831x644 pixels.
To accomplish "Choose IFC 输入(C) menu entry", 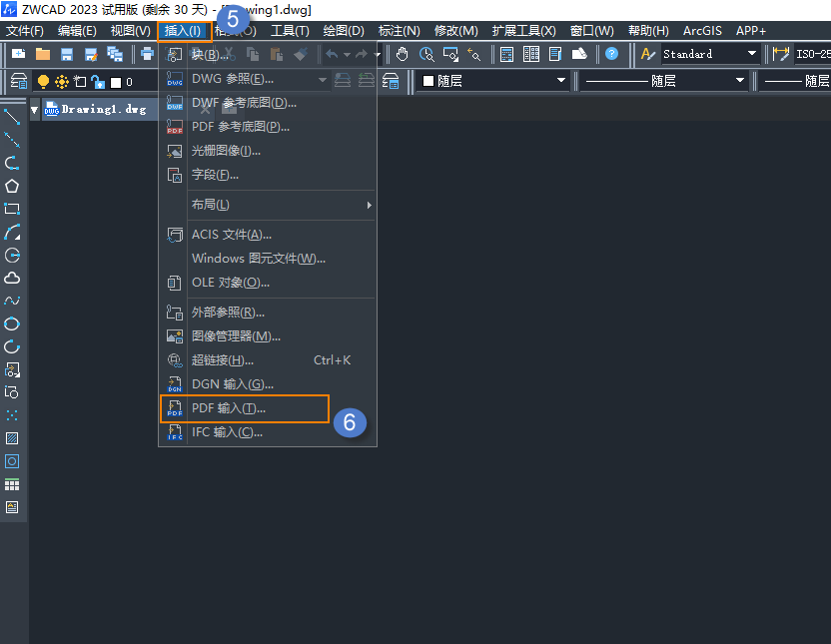I will point(269,432).
